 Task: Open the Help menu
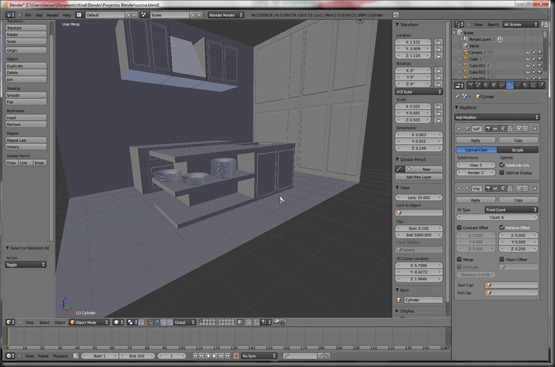67,15
